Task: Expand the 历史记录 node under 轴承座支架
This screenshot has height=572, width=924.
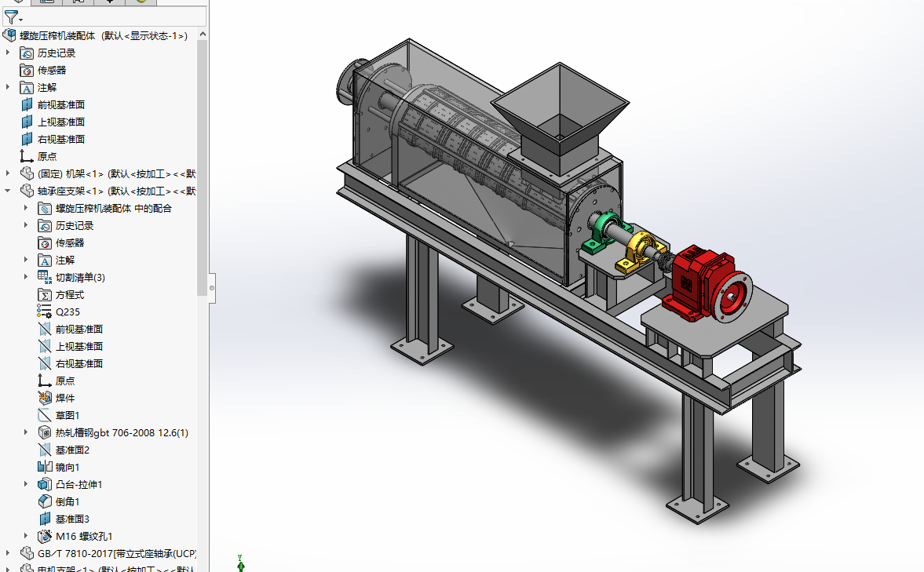Action: click(x=25, y=225)
